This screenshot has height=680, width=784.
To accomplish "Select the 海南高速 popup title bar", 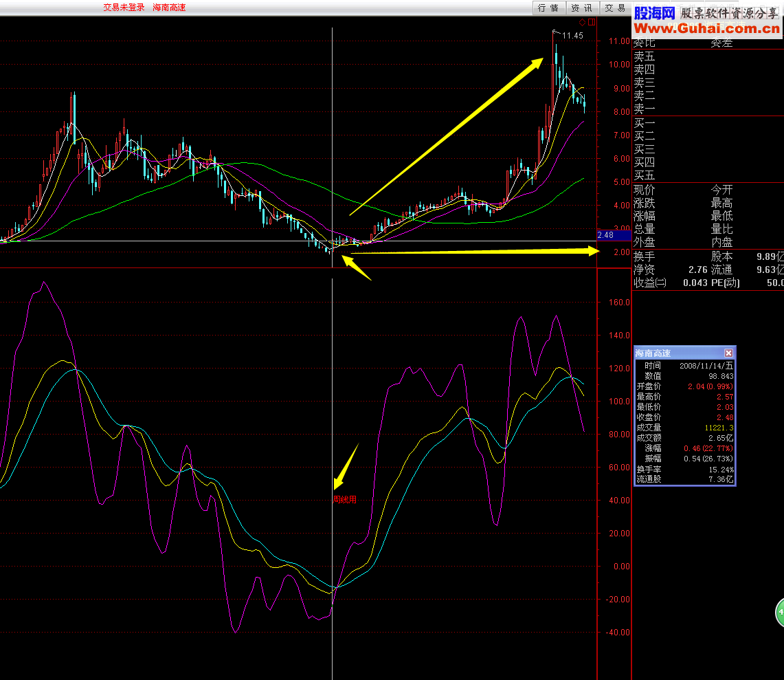I will [x=684, y=353].
